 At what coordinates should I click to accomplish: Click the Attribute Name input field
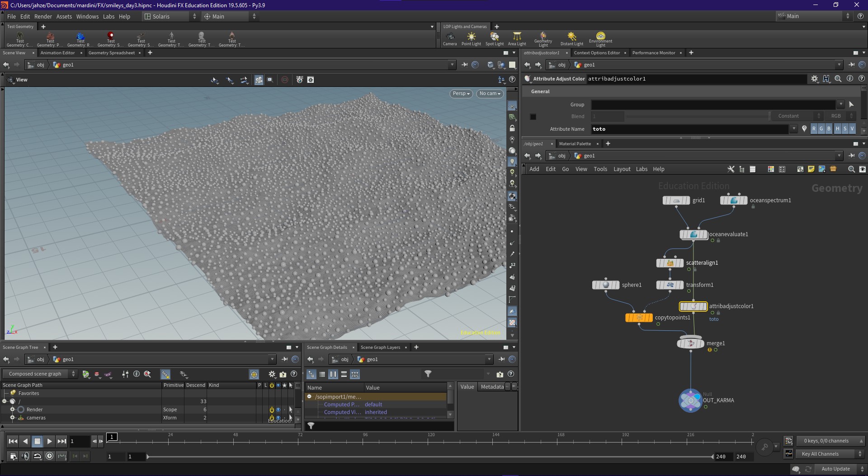point(690,129)
